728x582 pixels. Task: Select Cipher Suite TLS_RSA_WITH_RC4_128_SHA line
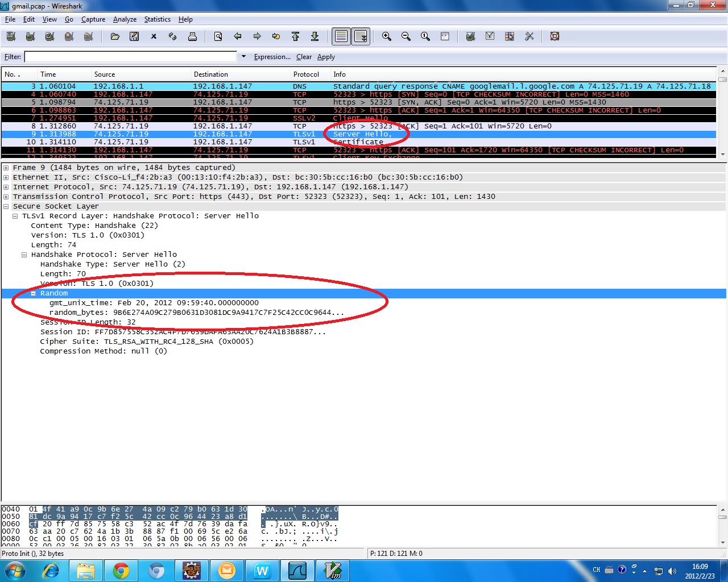[147, 342]
